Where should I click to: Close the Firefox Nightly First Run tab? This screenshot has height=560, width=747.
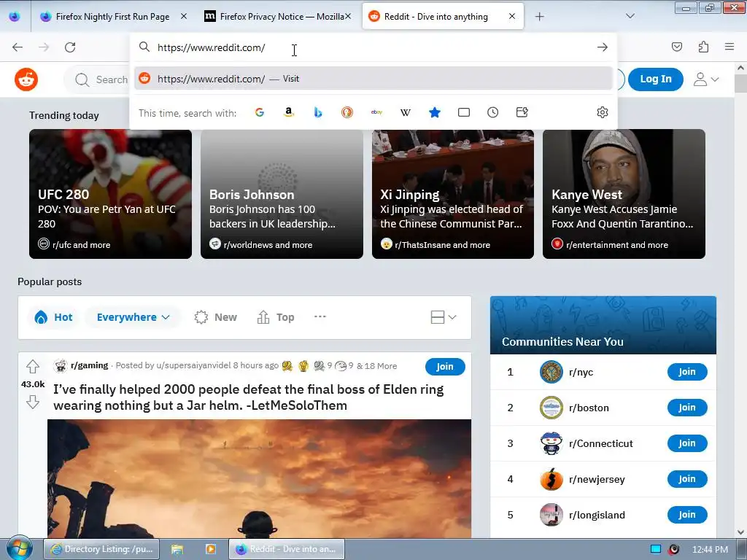pos(184,17)
